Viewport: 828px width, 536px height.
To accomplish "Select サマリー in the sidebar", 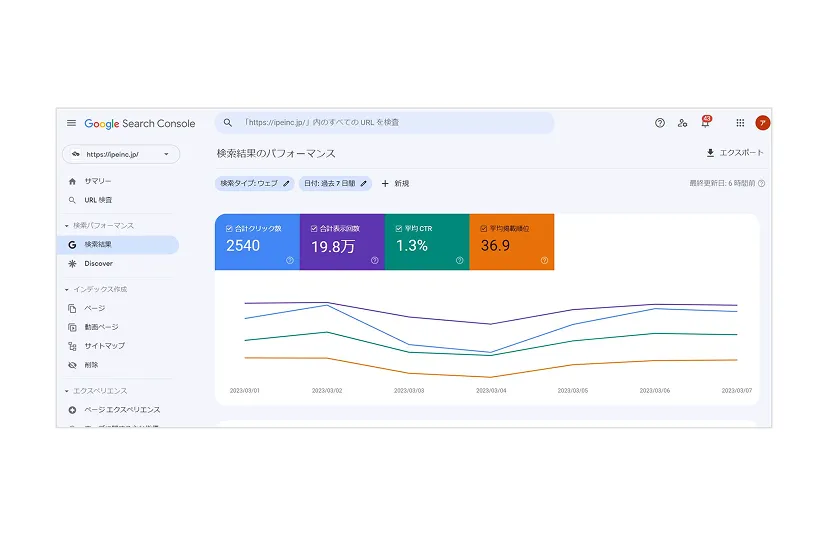I will point(98,181).
